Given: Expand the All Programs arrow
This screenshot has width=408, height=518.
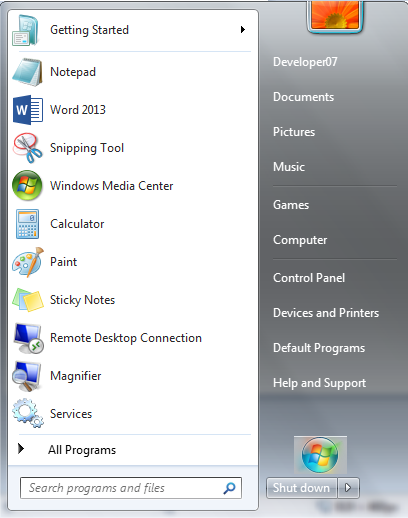Looking at the screenshot, I should click(21, 449).
